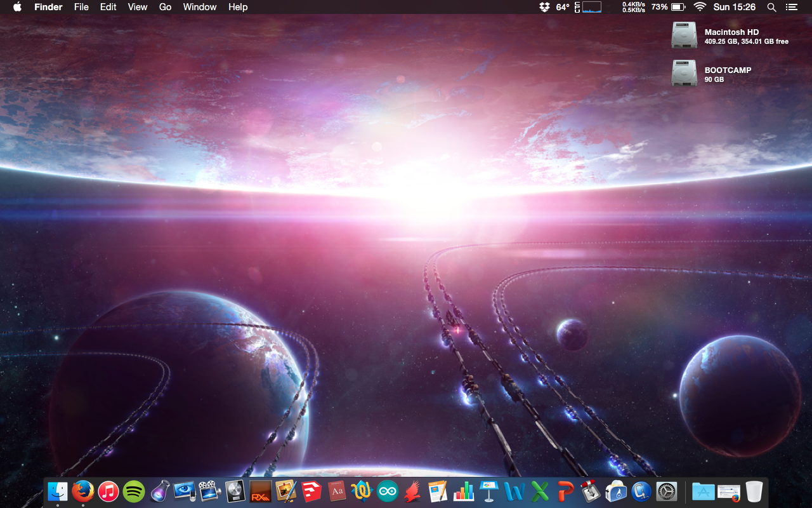The image size is (812, 508).
Task: Open the Go menu
Action: (166, 7)
